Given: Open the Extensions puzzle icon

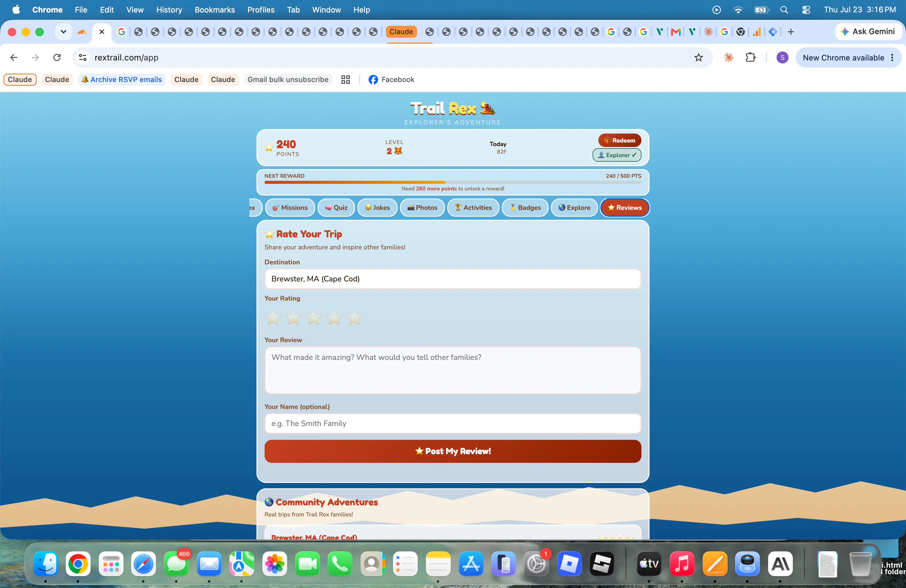Looking at the screenshot, I should click(750, 57).
